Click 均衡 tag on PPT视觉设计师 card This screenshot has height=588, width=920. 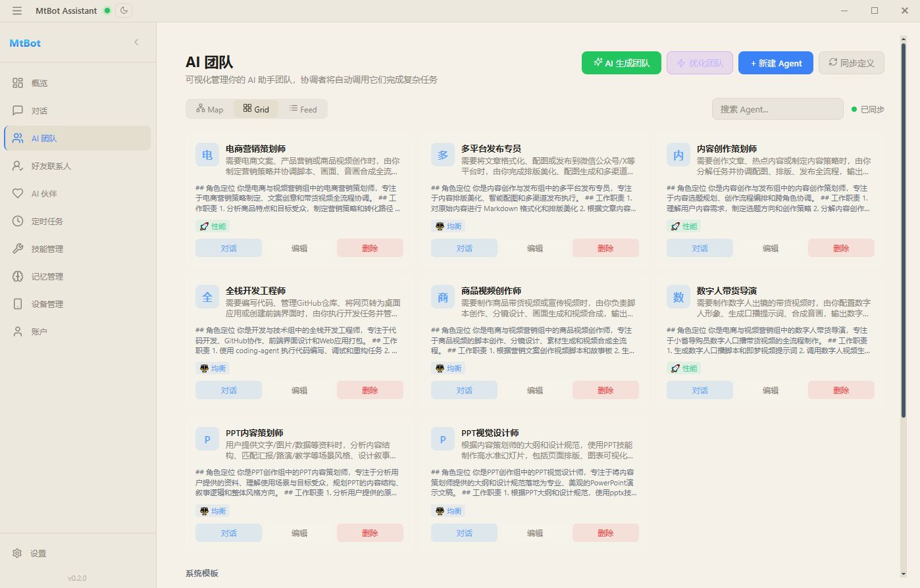tap(449, 511)
